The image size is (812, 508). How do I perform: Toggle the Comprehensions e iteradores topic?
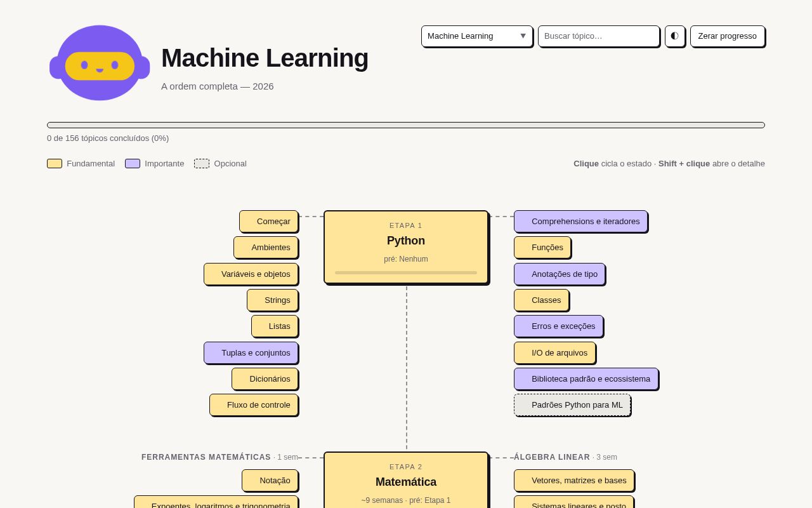(x=580, y=221)
